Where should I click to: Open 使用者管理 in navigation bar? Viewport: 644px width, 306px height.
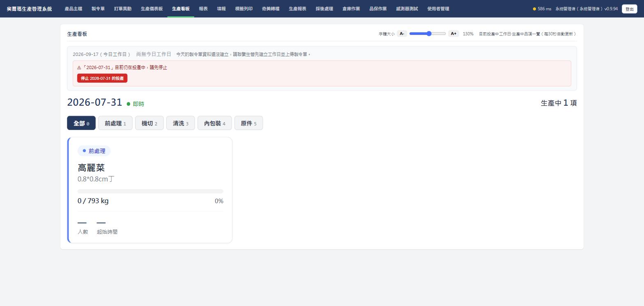pos(438,9)
